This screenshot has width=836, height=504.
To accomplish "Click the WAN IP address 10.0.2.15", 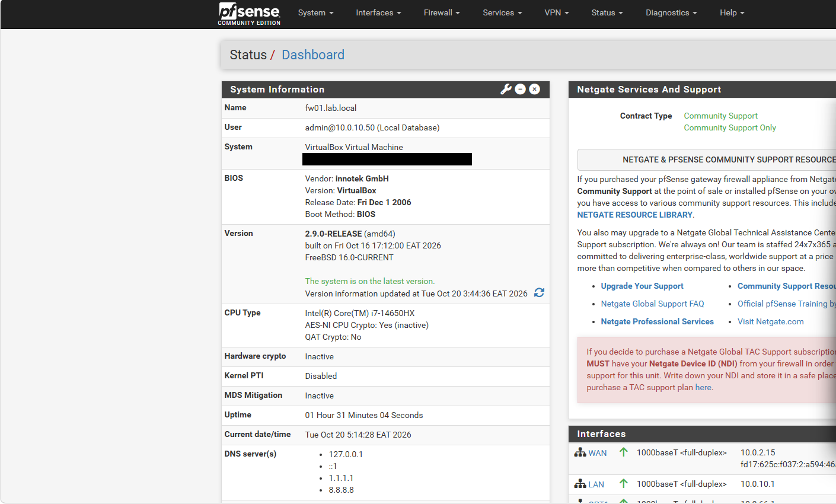I will [x=758, y=452].
